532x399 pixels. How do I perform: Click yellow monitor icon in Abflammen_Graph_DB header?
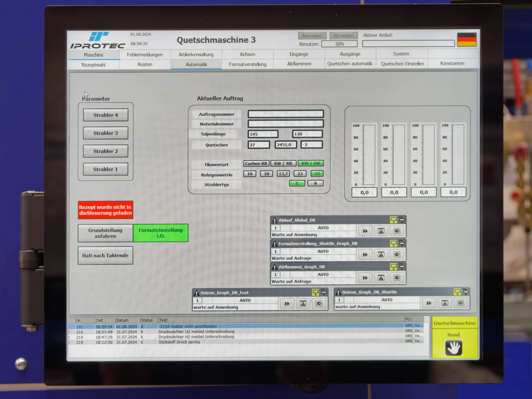393,266
